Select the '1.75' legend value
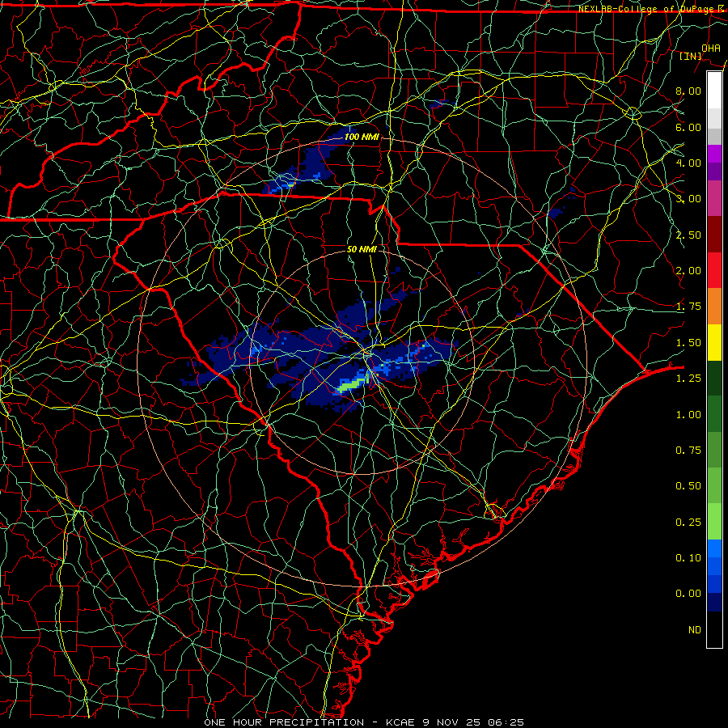The height and width of the screenshot is (728, 728). click(x=688, y=307)
